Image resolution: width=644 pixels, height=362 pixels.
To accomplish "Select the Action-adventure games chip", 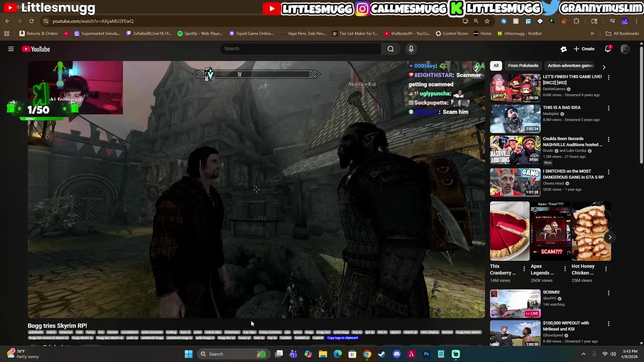I will click(x=571, y=65).
